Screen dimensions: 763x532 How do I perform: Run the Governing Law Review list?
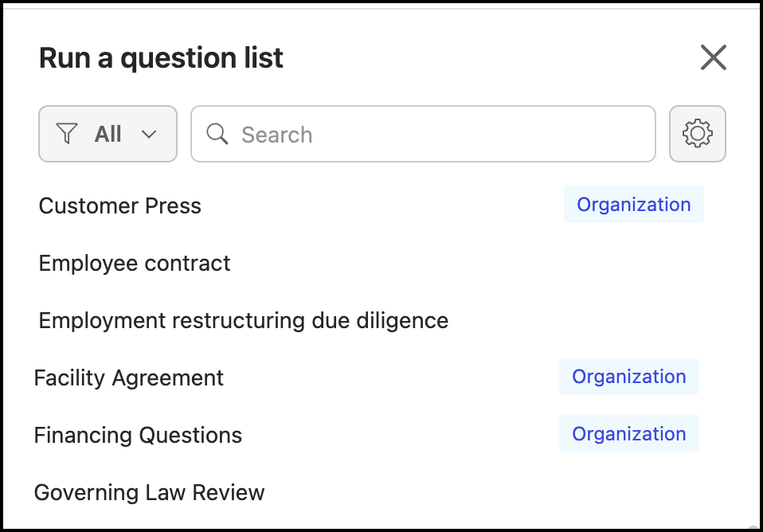(x=149, y=492)
